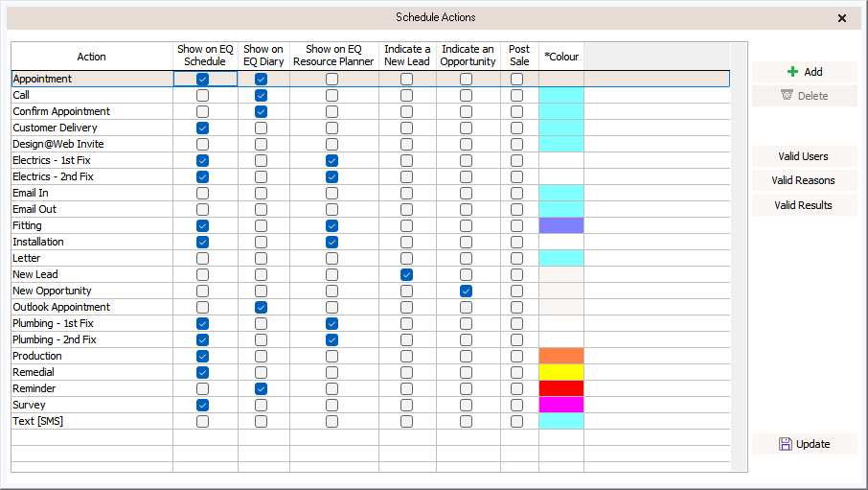
Task: Toggle EQ Diary checkbox for Confirm Appointment
Action: [x=262, y=112]
